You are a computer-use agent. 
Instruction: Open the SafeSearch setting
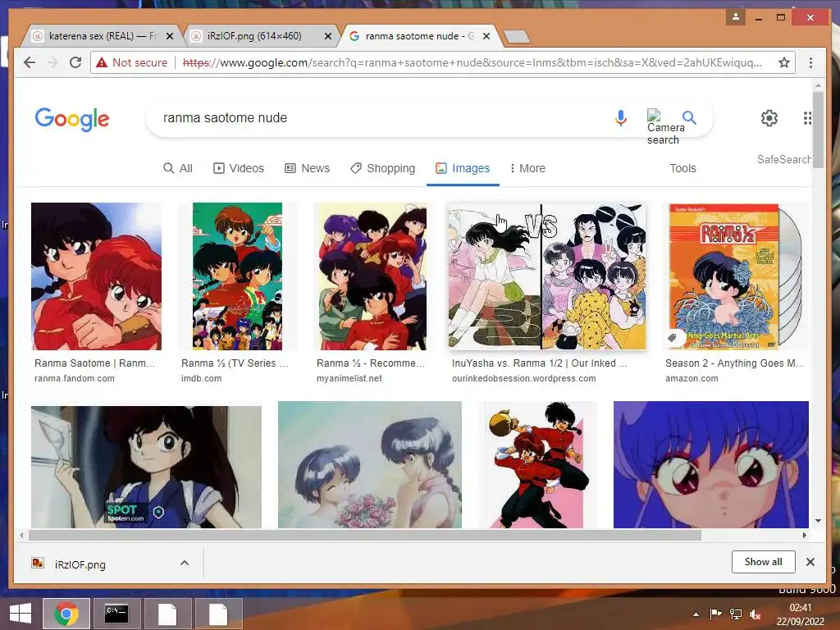point(783,159)
